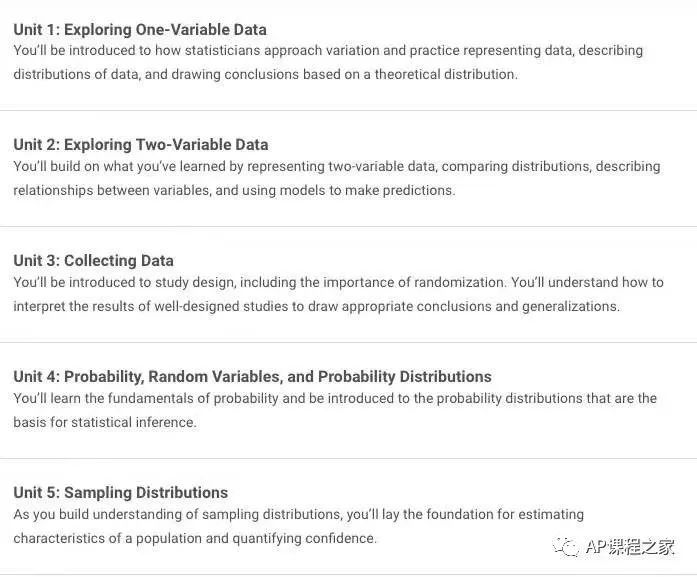Click the divider line below Unit 2
Screen dimensions: 697x577
[x=348, y=226]
